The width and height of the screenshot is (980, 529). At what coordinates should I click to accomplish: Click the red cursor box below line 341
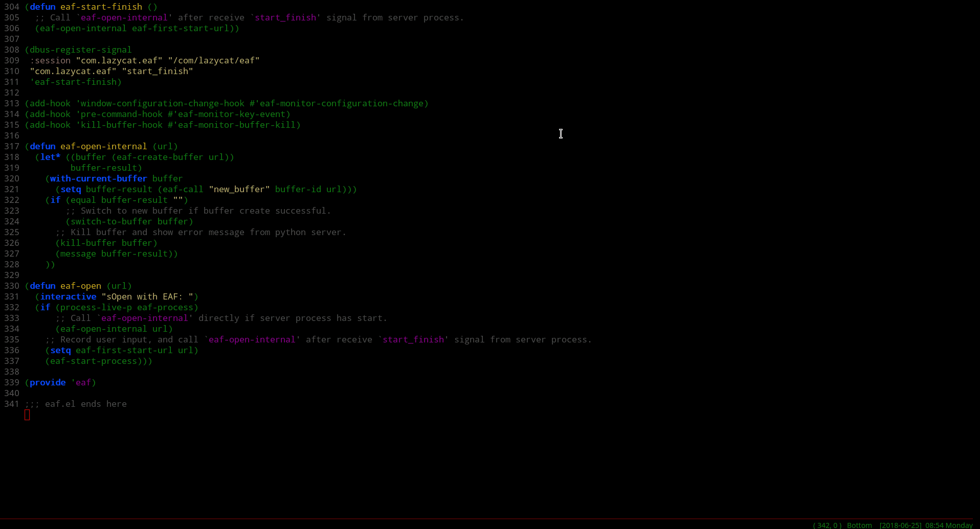[x=27, y=415]
